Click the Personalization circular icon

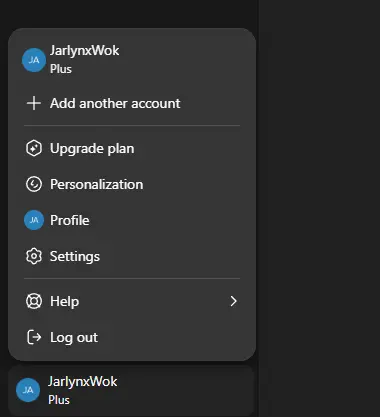[34, 184]
